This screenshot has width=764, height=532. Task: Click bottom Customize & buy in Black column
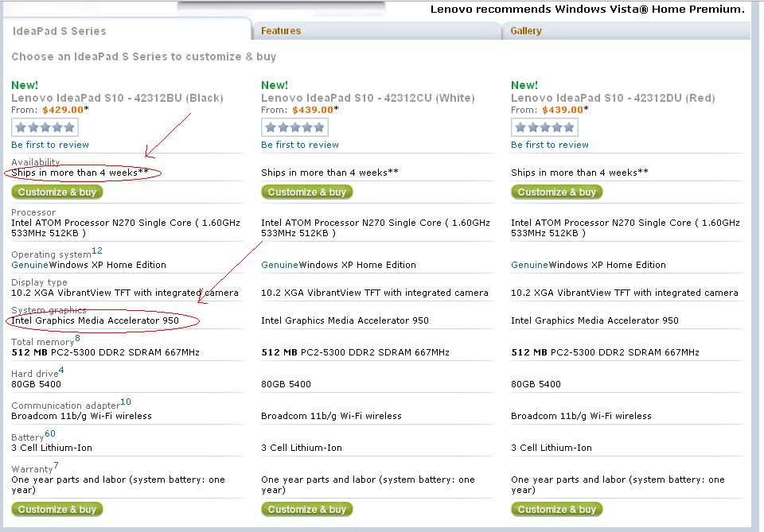pyautogui.click(x=57, y=509)
